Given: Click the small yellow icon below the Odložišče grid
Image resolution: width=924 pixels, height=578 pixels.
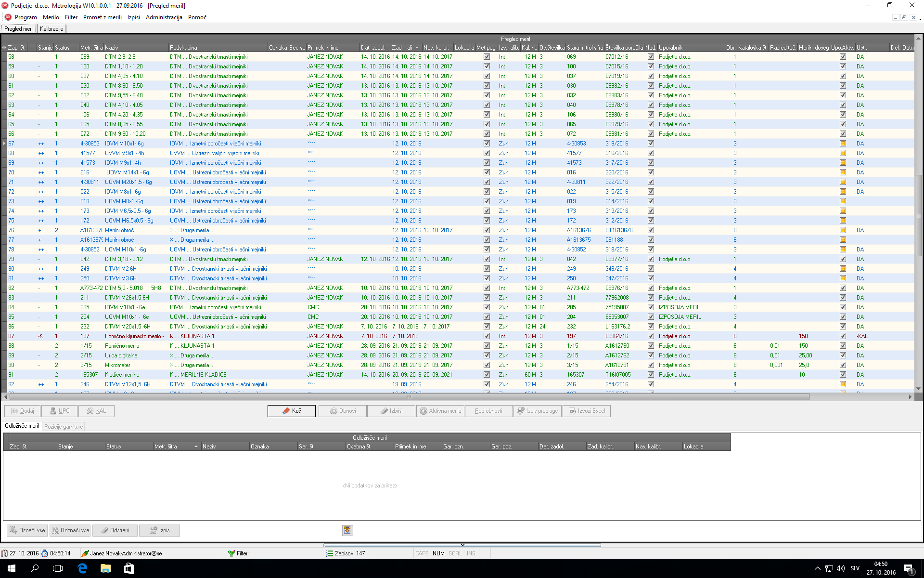Looking at the screenshot, I should (x=347, y=530).
